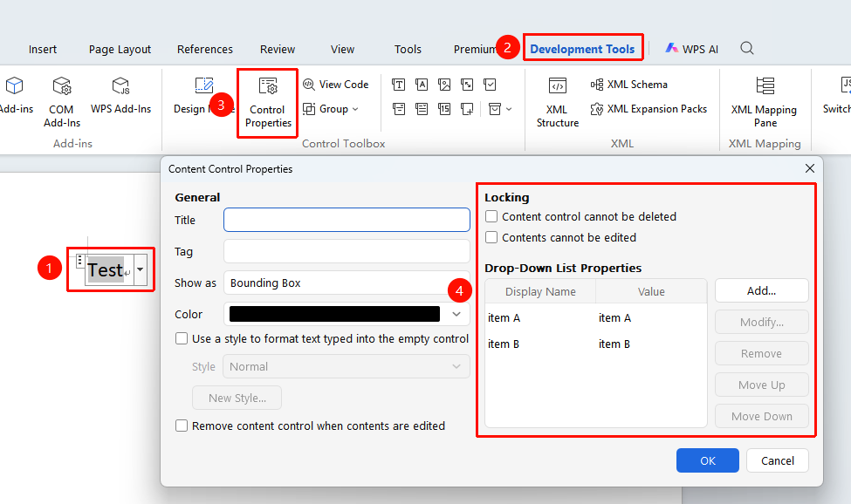The width and height of the screenshot is (851, 504).
Task: Insert a drop-down list content control
Action: tap(422, 109)
